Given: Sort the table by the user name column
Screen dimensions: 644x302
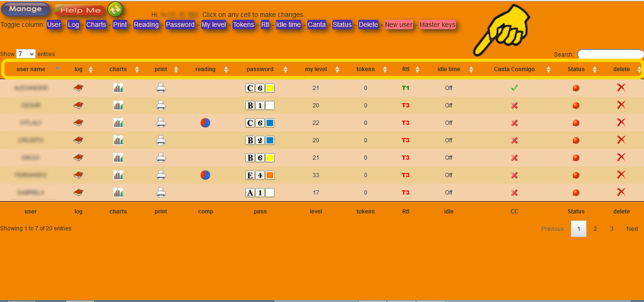Looking at the screenshot, I should click(x=31, y=69).
